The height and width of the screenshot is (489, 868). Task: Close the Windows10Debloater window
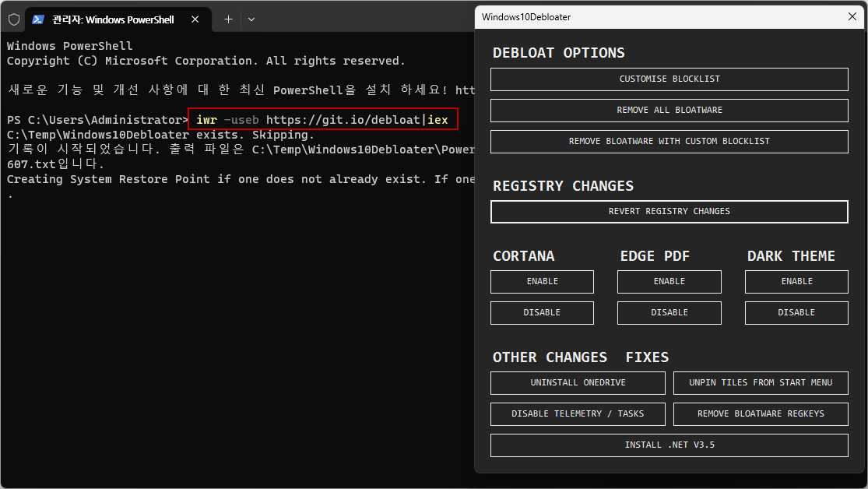point(852,16)
